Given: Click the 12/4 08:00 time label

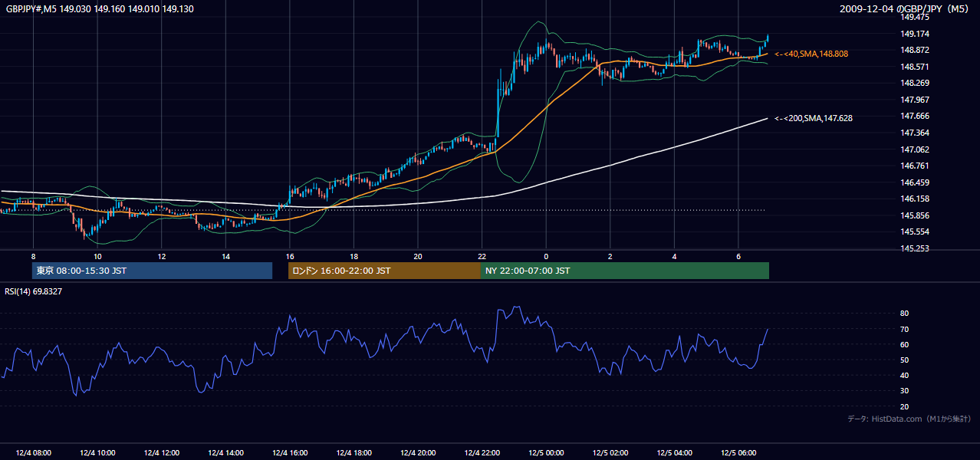Looking at the screenshot, I should 32,452.
